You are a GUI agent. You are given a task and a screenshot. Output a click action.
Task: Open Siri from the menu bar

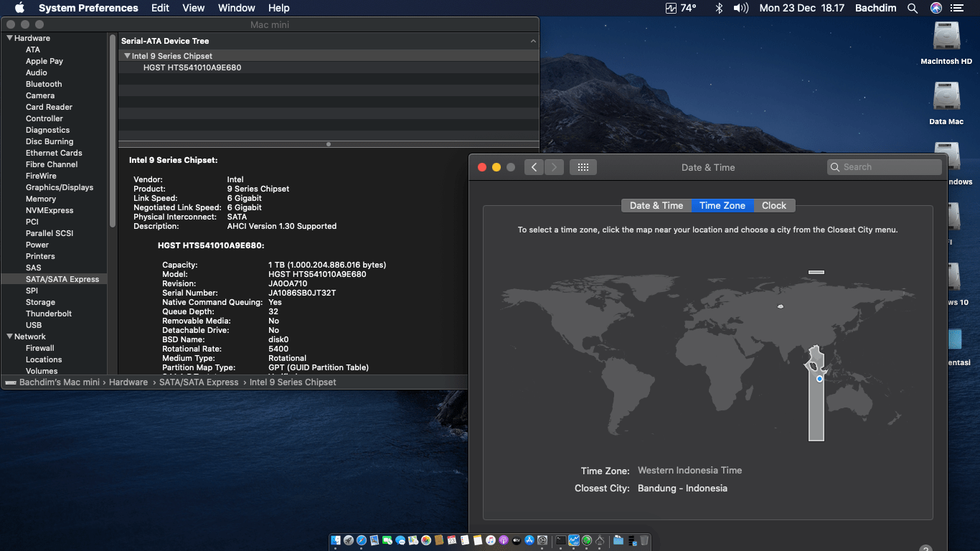click(936, 8)
